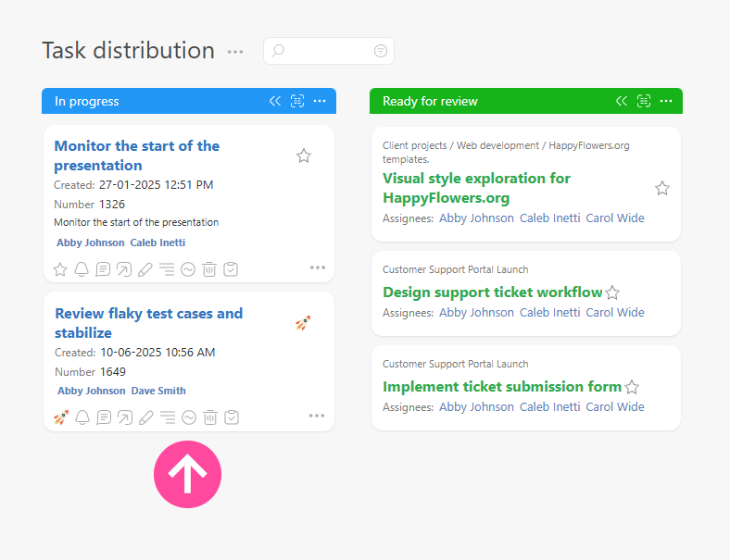The width and height of the screenshot is (730, 560).
Task: Click the pink scroll-up arrow button
Action: pyautogui.click(x=187, y=474)
